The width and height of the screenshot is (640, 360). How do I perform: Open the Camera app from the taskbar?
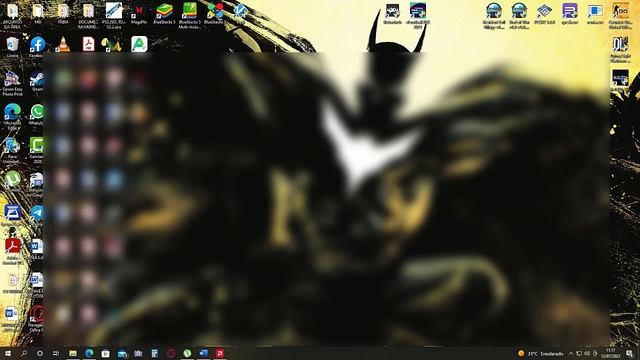point(138,353)
